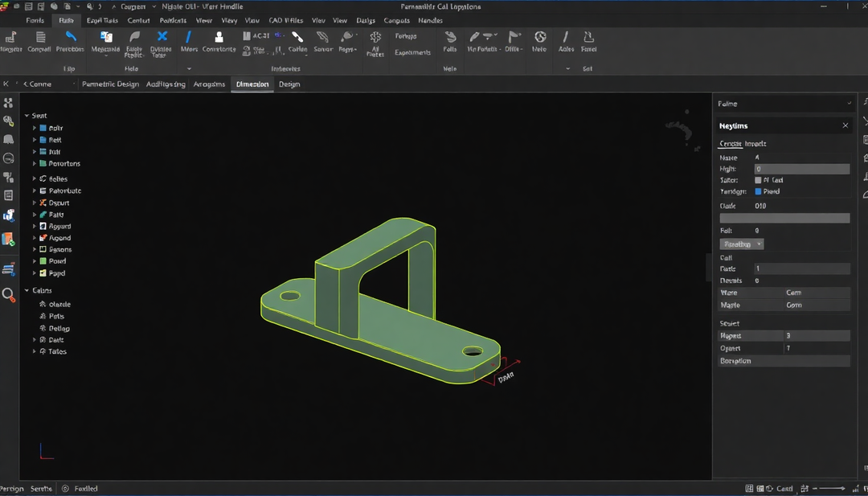Open the Constraints tool
This screenshot has width=868, height=496.
[218, 44]
